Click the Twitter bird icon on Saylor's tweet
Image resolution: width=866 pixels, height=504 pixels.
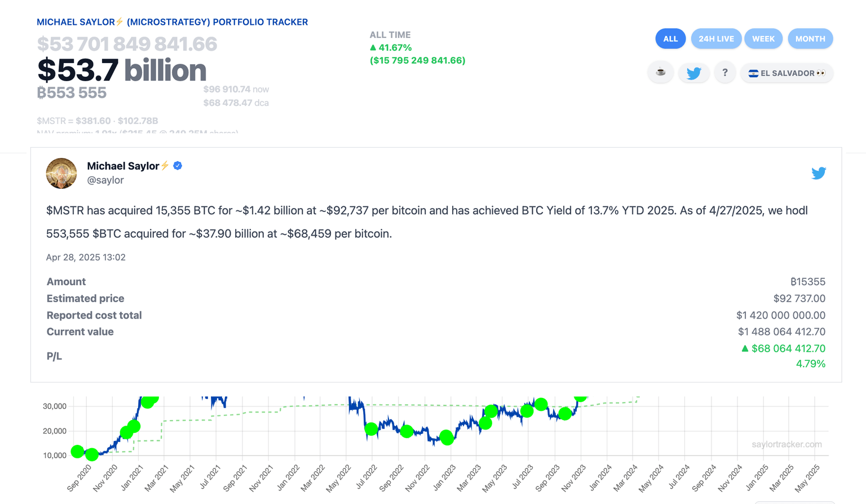point(819,173)
